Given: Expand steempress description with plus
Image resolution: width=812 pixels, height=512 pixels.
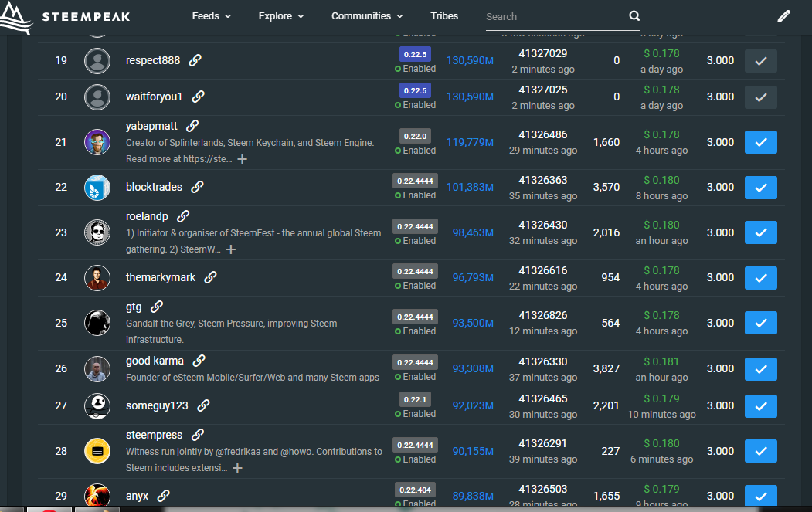Looking at the screenshot, I should pyautogui.click(x=237, y=468).
